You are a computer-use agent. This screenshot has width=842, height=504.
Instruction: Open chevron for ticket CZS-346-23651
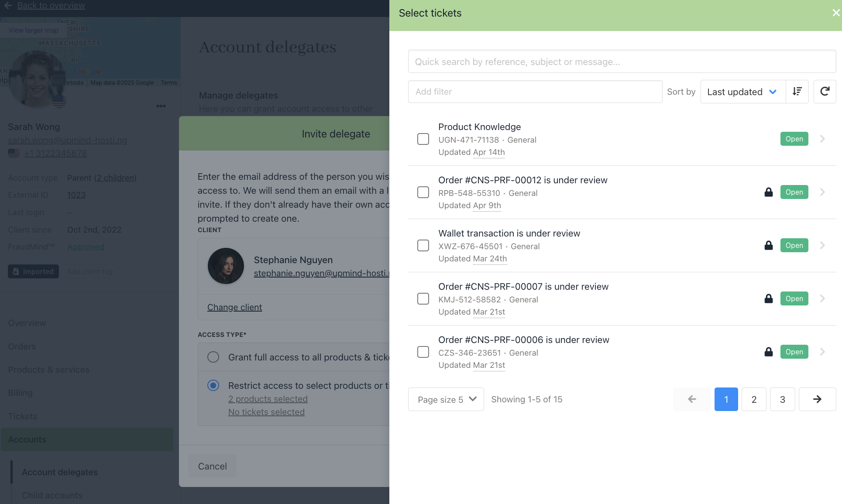(x=822, y=352)
